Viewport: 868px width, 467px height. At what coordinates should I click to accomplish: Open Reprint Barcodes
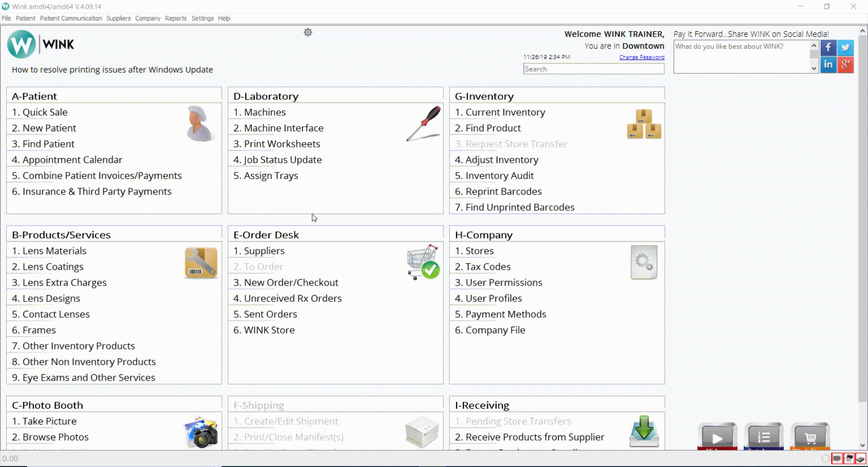click(498, 191)
